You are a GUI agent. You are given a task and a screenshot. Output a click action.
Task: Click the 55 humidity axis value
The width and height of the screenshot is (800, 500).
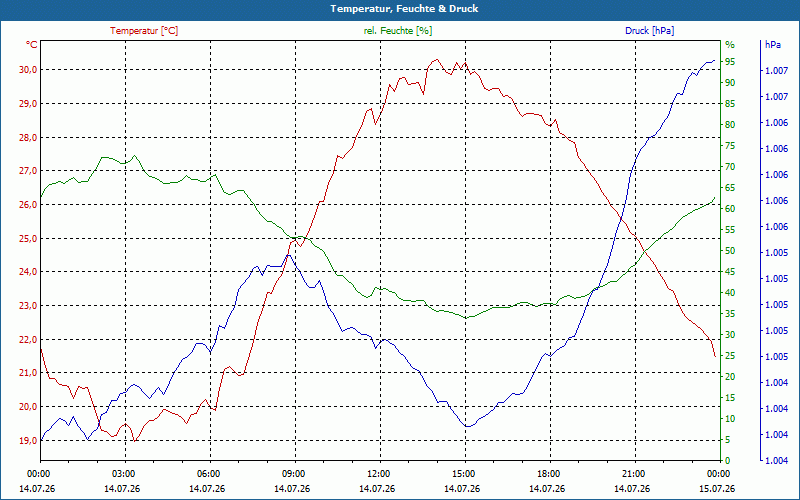pos(730,230)
